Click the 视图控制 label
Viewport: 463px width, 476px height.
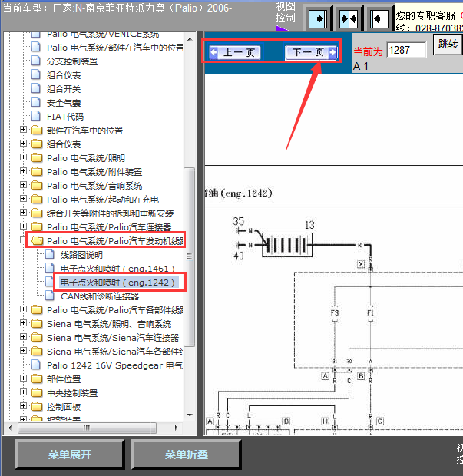click(x=286, y=12)
